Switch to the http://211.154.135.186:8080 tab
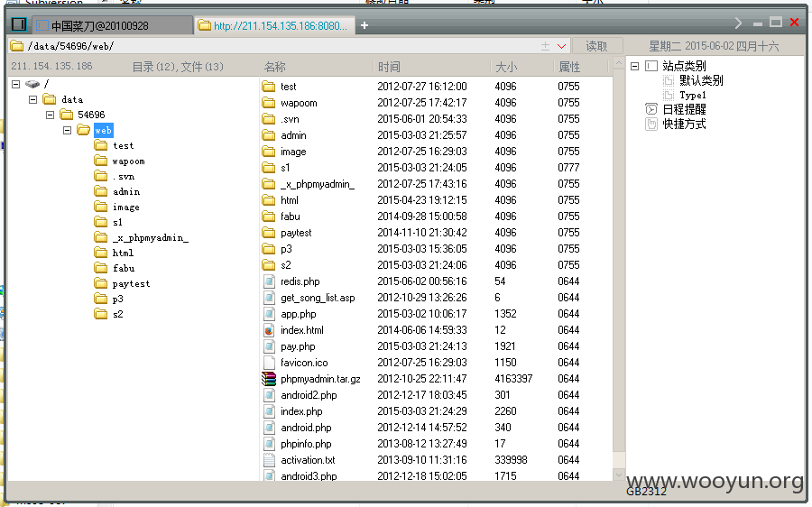The image size is (812, 507). 274,25
